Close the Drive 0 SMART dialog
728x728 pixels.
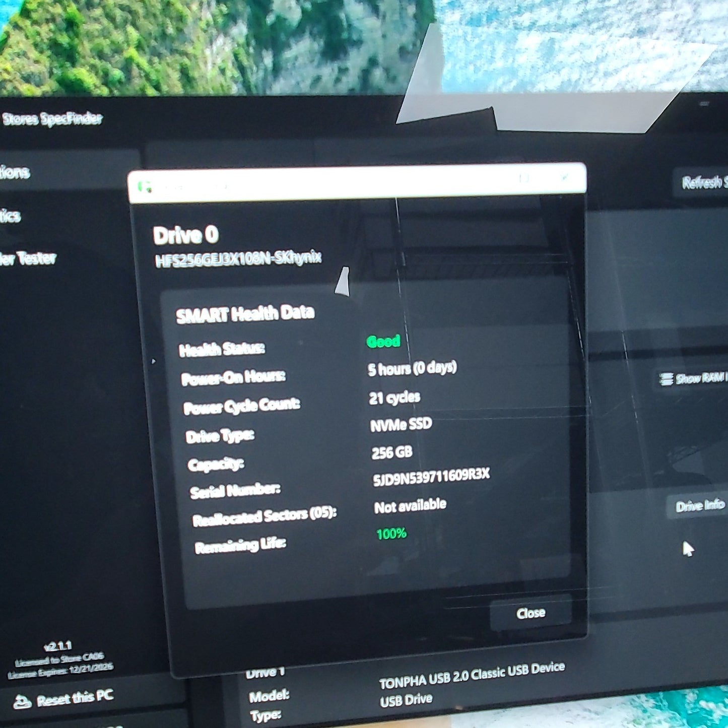tap(531, 613)
